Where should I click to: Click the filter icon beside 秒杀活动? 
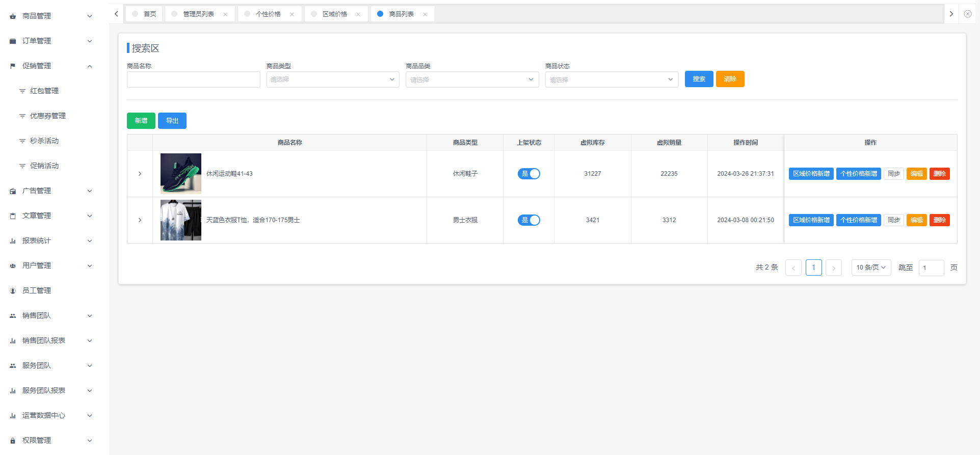[22, 141]
